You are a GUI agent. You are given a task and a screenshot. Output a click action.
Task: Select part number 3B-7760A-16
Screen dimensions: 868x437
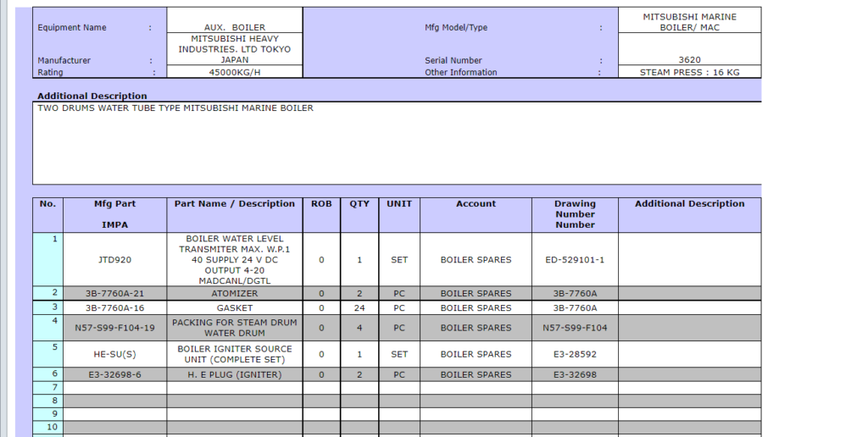[x=114, y=307]
